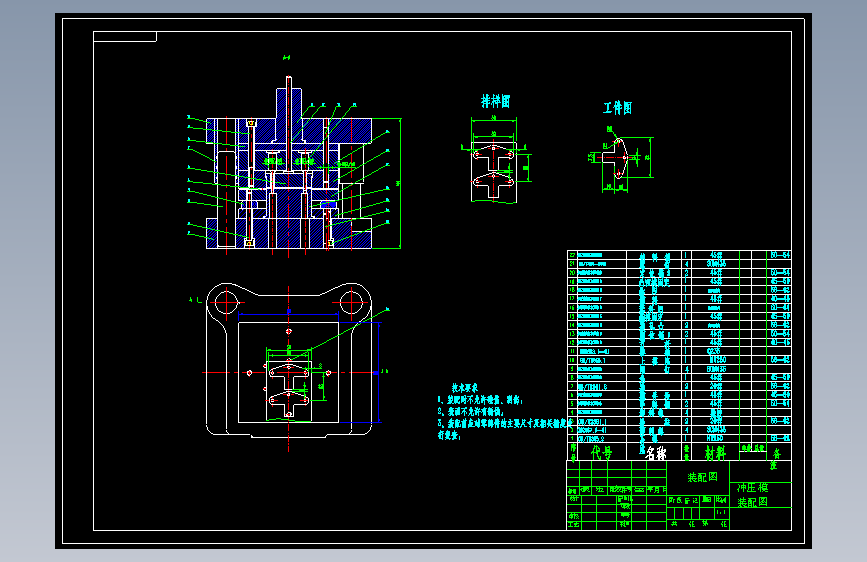Select the strip layout drawing under 排样图
Screen dimensions: 867x562
(494, 172)
